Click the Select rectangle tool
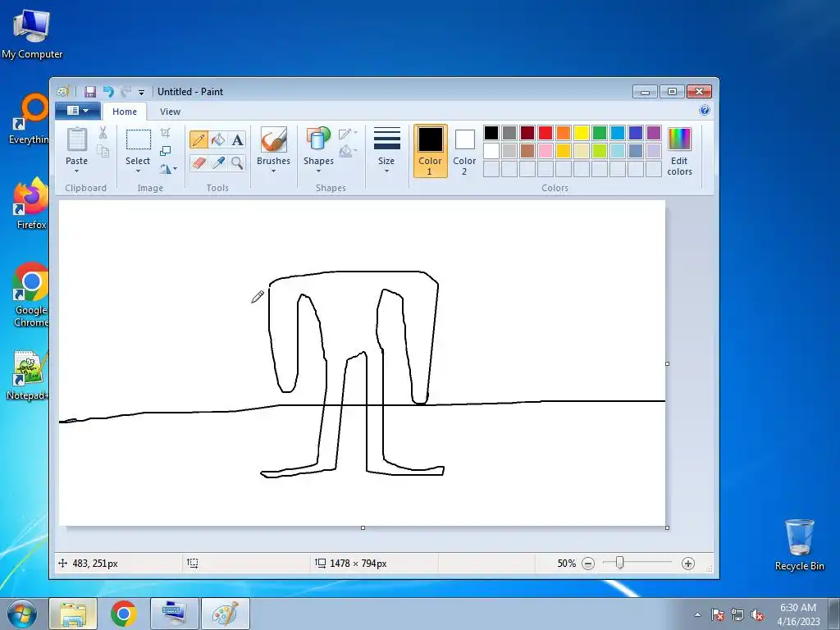Image resolution: width=840 pixels, height=630 pixels. click(x=138, y=139)
